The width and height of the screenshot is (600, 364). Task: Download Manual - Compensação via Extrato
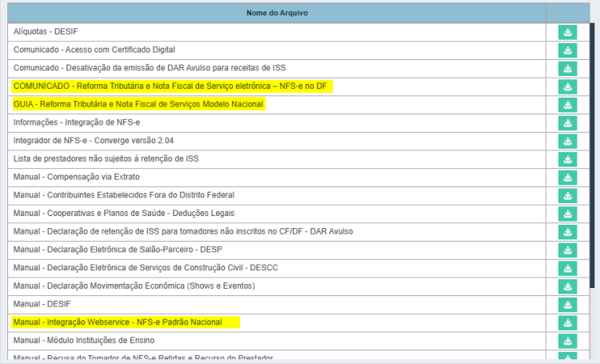tap(567, 178)
